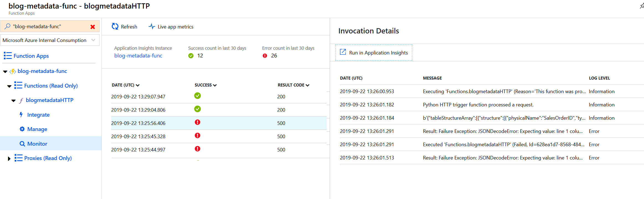Image resolution: width=644 pixels, height=199 pixels.
Task: Click the Run in Application Insights icon
Action: tap(343, 52)
